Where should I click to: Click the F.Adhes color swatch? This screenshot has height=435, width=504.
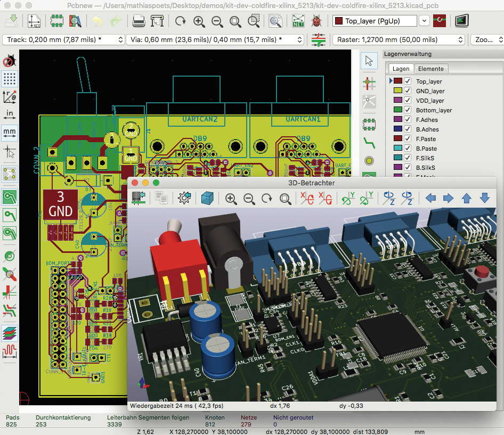point(397,120)
